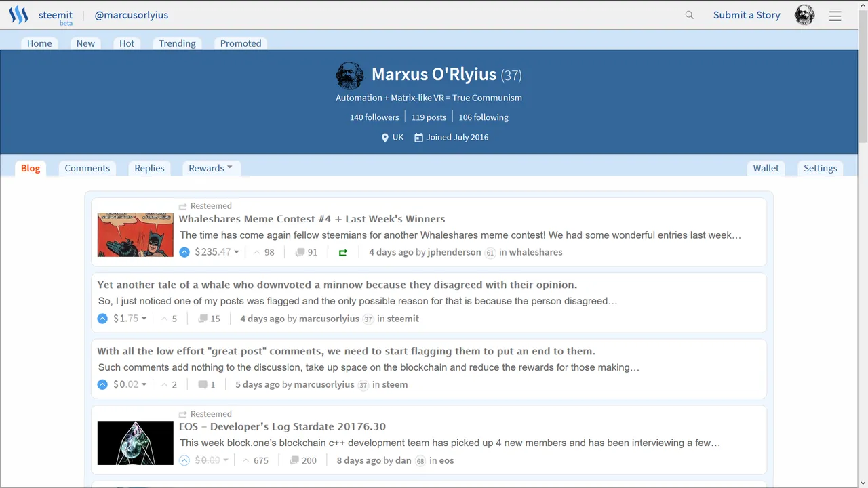Screen dimensions: 868x488
Task: Open the Wallet tab
Action: 766,168
